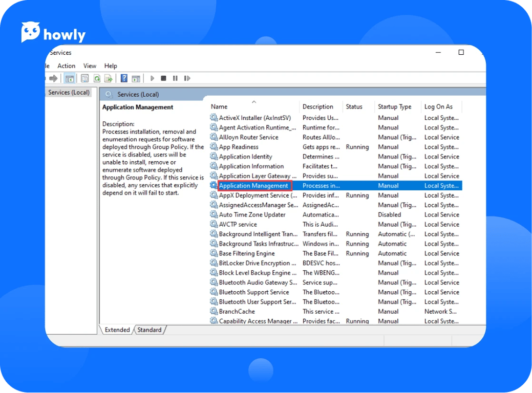The width and height of the screenshot is (532, 393).
Task: Sort services by the Startup Type column header
Action: pyautogui.click(x=394, y=107)
